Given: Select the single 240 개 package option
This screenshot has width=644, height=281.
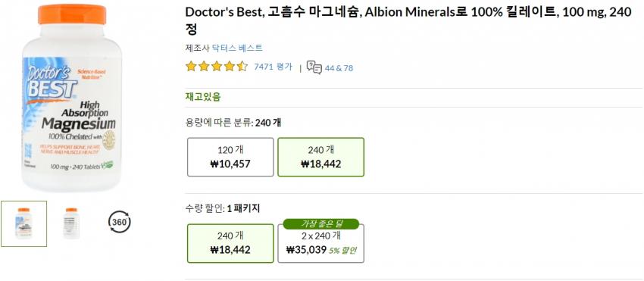Looking at the screenshot, I should point(230,243).
